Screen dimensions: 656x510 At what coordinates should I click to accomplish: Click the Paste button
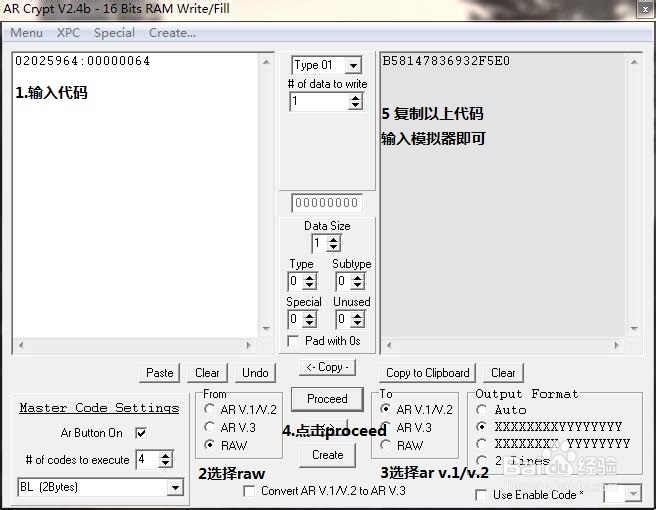coord(159,372)
